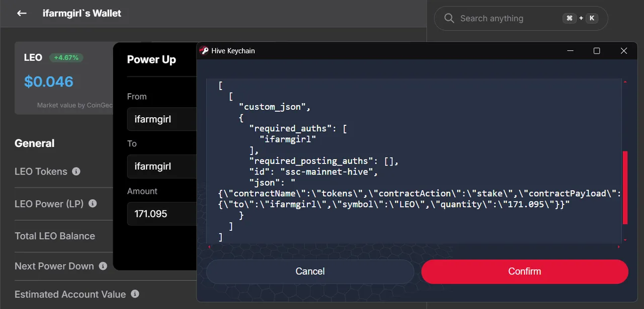This screenshot has width=644, height=309.
Task: Click the Hive Keychain title text
Action: point(233,51)
